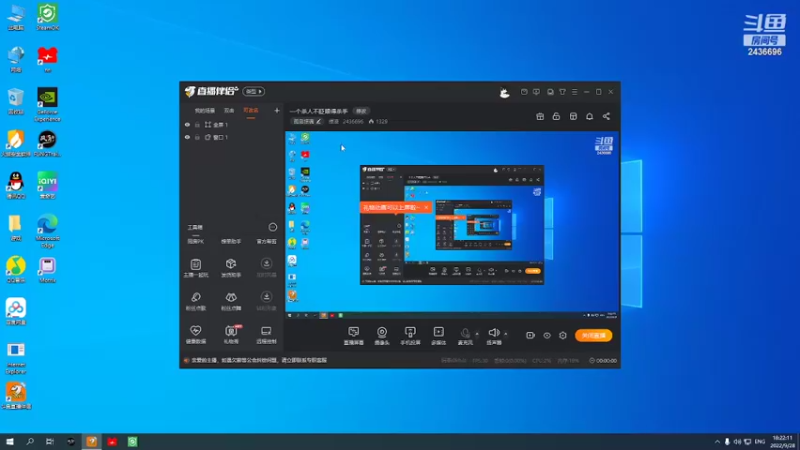800x450 pixels.
Task: Open the duck avatar icon in title bar
Action: click(504, 92)
